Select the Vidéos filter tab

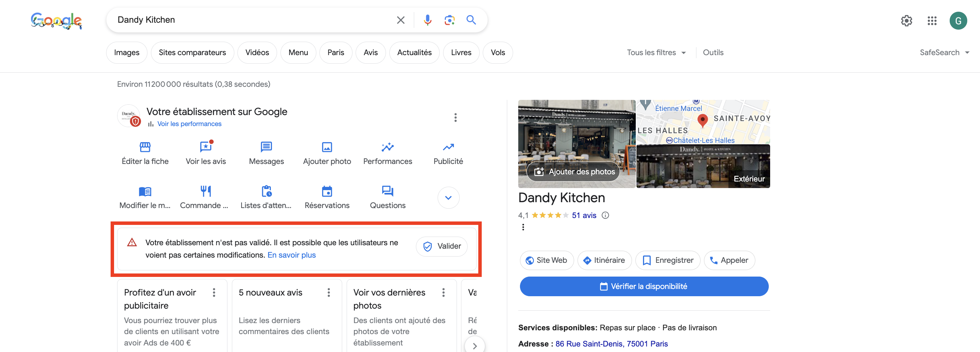point(257,52)
